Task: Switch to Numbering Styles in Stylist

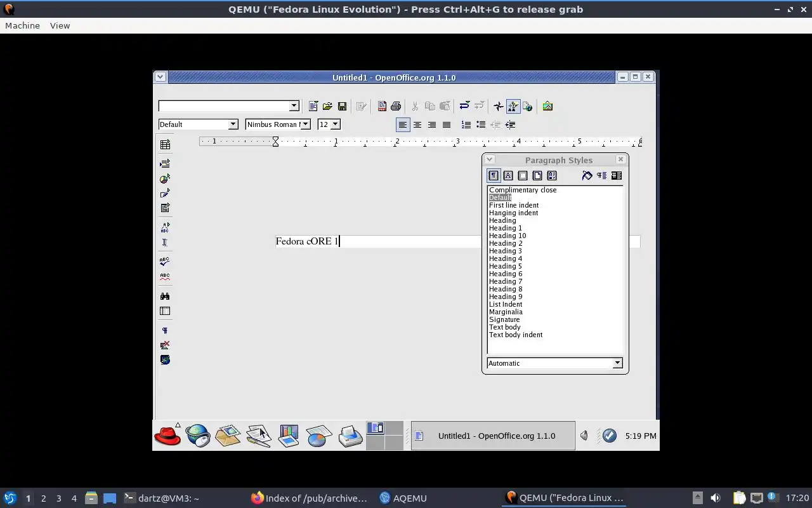Action: [552, 176]
